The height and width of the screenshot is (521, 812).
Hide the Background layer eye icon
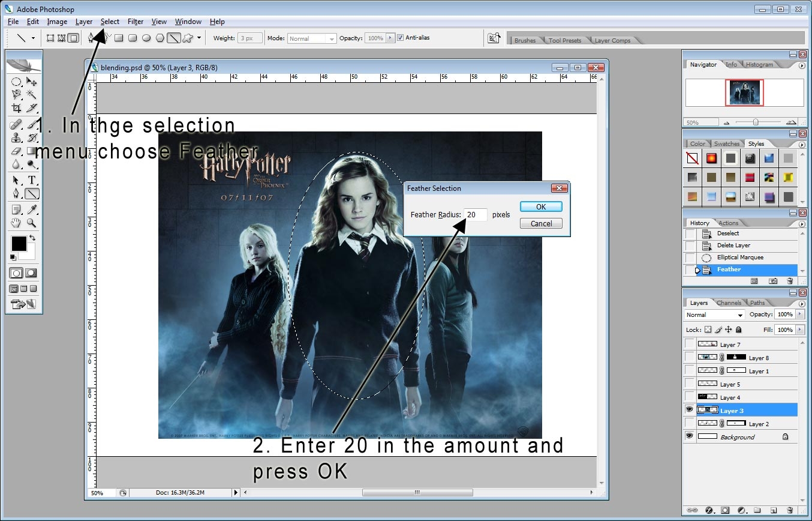click(x=690, y=437)
